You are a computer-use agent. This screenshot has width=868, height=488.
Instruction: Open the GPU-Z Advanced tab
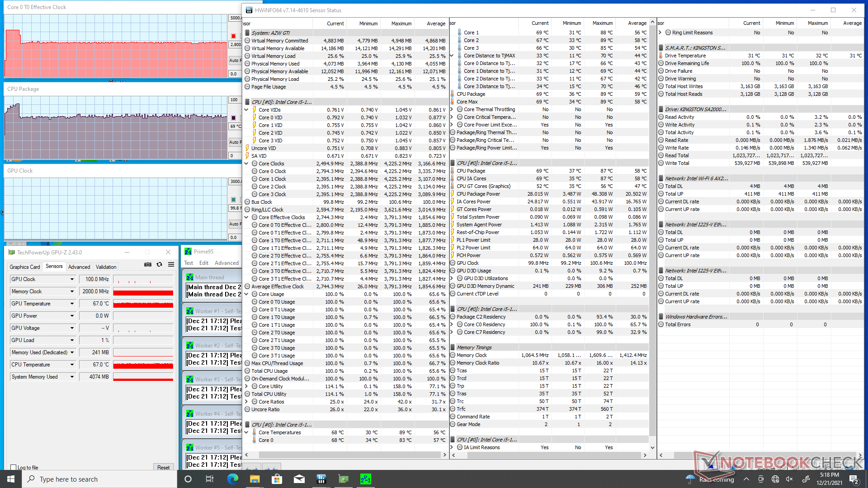79,267
